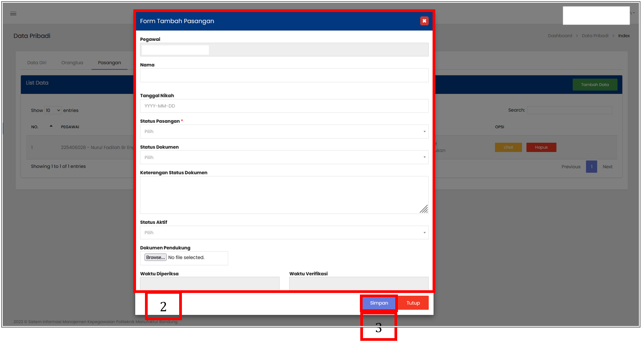Switch to the Data Diri tab
Image resolution: width=644 pixels, height=342 pixels.
tap(37, 63)
